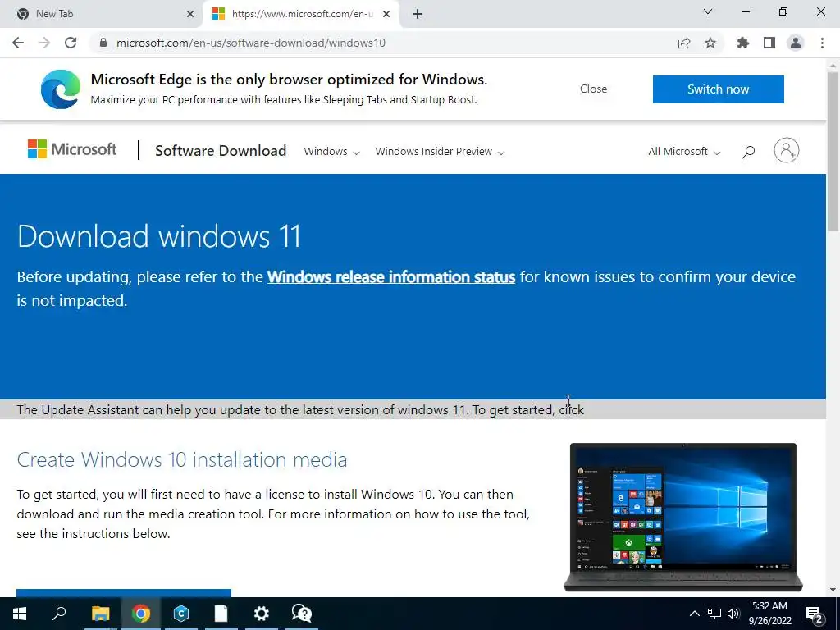Image resolution: width=840 pixels, height=630 pixels.
Task: Sign in with account icon
Action: (787, 150)
